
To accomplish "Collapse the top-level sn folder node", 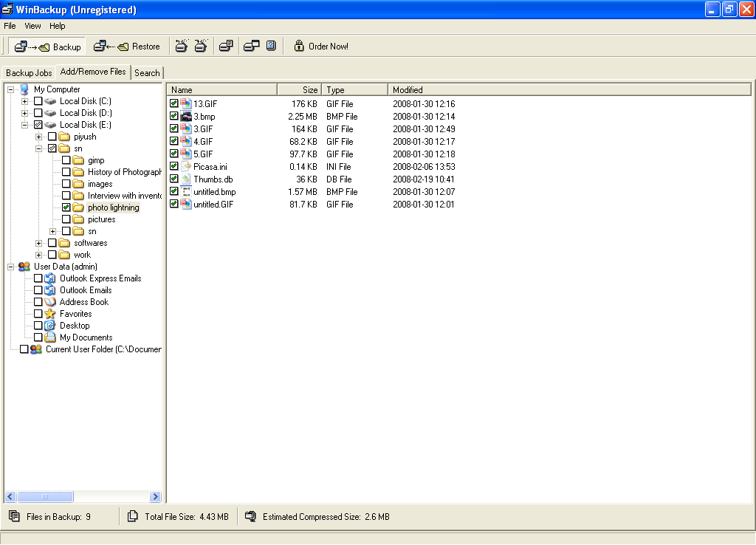I will point(38,148).
